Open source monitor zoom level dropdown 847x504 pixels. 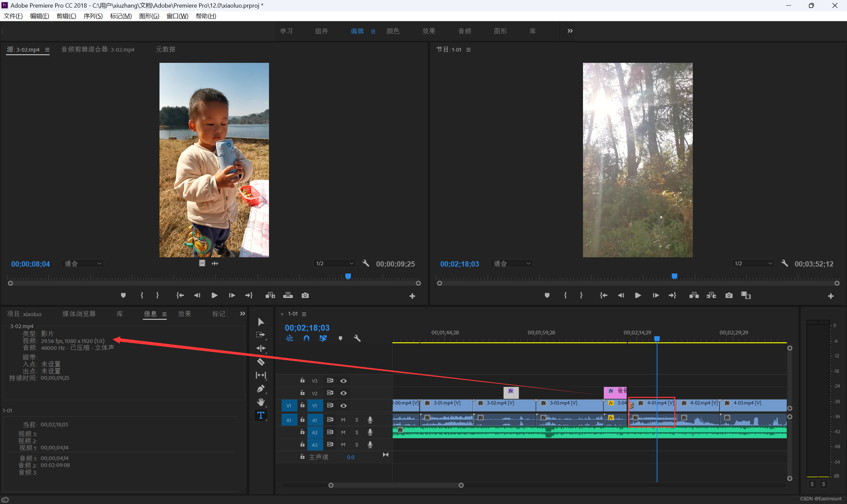[83, 264]
